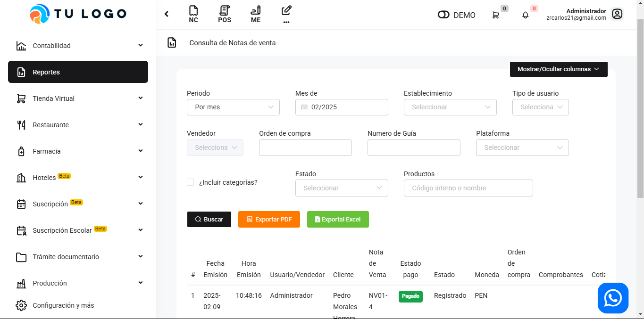Open the WhatsApp chat button

pos(613,298)
